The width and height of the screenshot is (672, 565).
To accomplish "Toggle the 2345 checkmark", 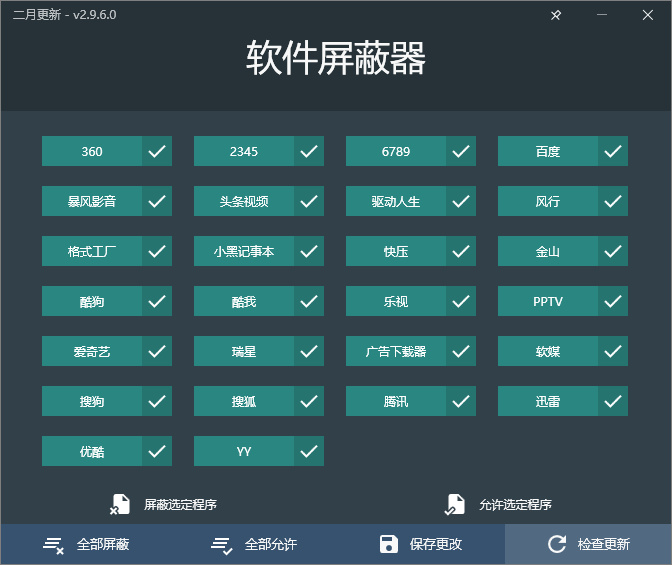I will click(x=309, y=151).
